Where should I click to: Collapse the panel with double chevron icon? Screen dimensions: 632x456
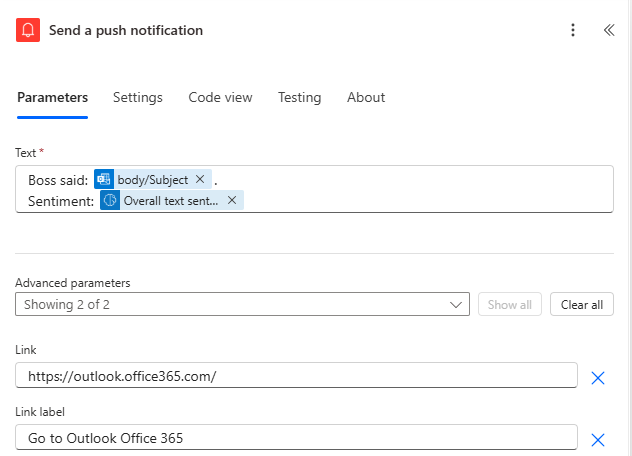coord(608,30)
